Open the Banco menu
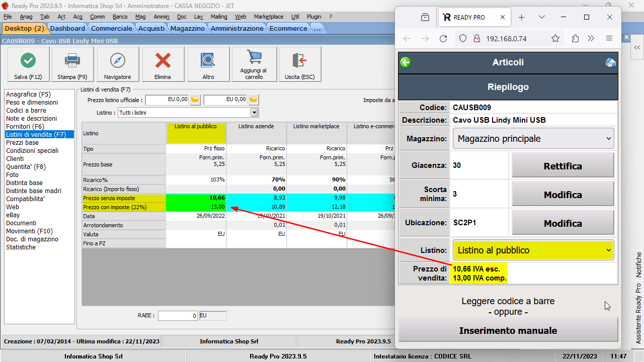The height and width of the screenshot is (362, 644). pyautogui.click(x=120, y=17)
